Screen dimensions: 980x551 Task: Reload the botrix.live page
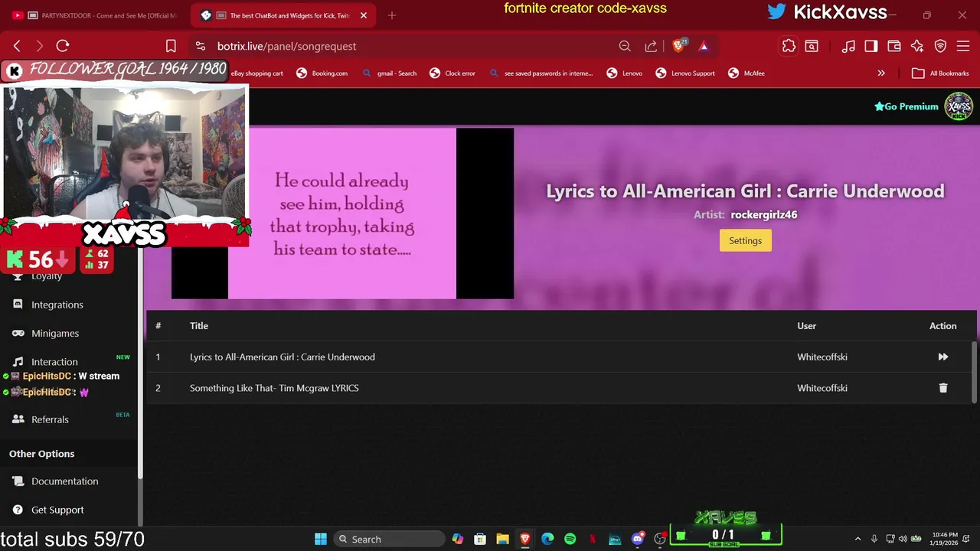click(x=63, y=46)
